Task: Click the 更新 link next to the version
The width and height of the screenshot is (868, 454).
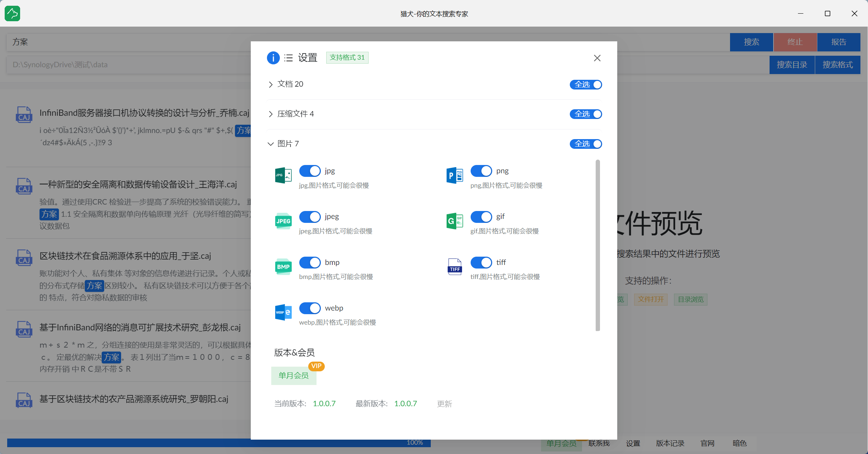Action: click(x=444, y=404)
